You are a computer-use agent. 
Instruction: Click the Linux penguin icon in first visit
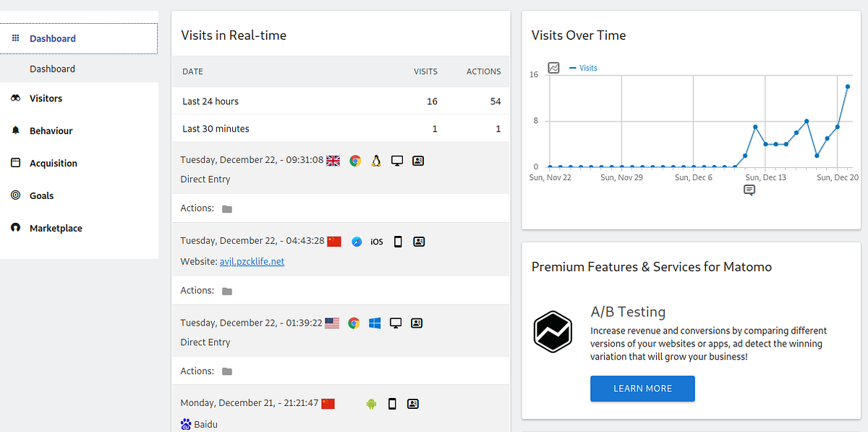tap(376, 161)
